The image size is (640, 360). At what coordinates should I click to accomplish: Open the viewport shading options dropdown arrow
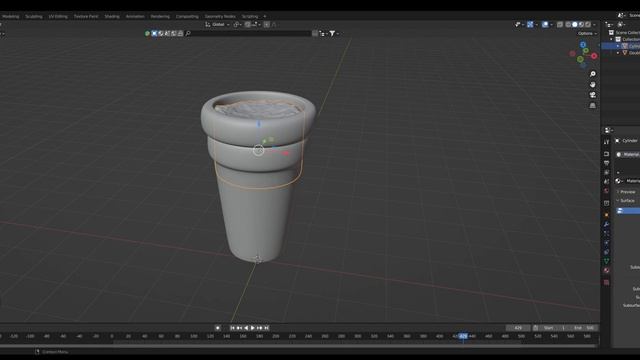[595, 24]
